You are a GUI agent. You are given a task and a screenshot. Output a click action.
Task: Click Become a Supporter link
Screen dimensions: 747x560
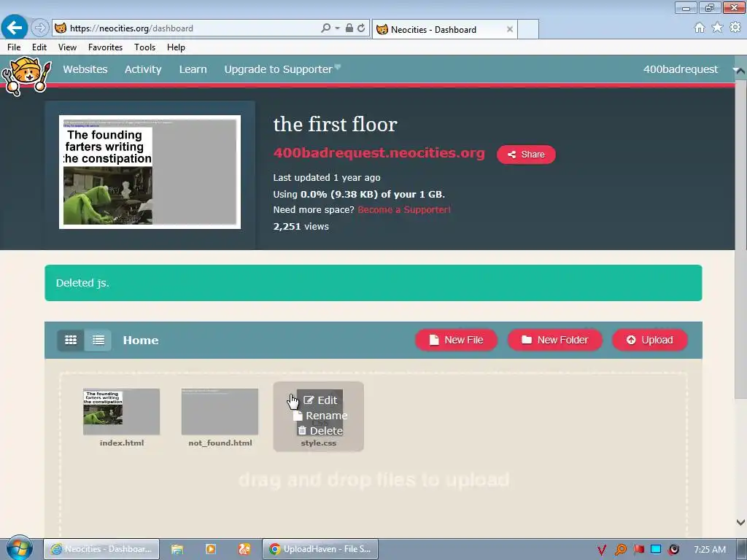[x=404, y=209]
